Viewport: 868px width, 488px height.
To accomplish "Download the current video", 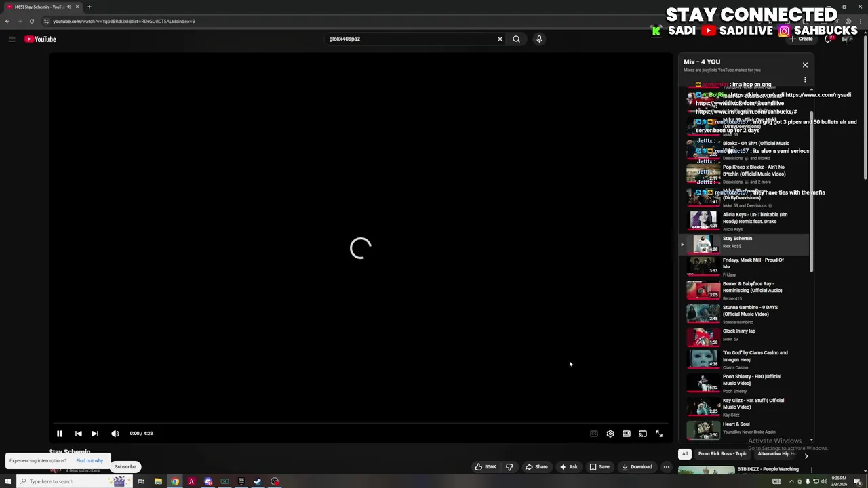I will (637, 466).
